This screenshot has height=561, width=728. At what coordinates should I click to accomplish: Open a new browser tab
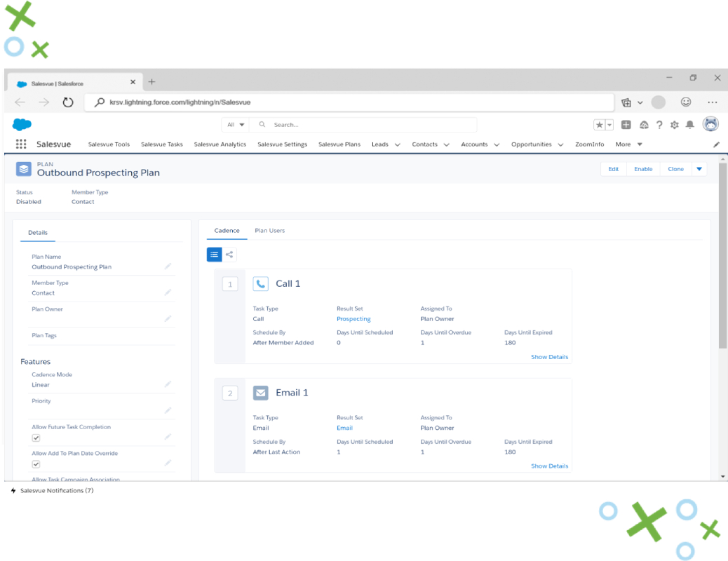[151, 82]
